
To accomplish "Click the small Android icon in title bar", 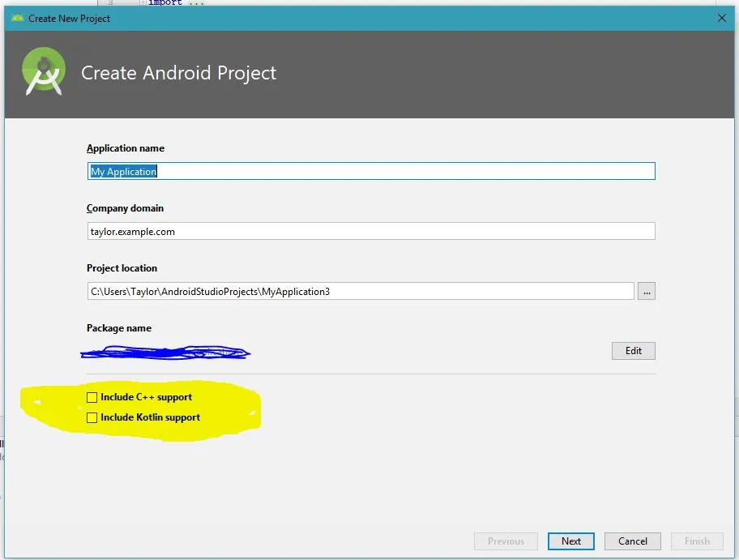I will point(18,19).
